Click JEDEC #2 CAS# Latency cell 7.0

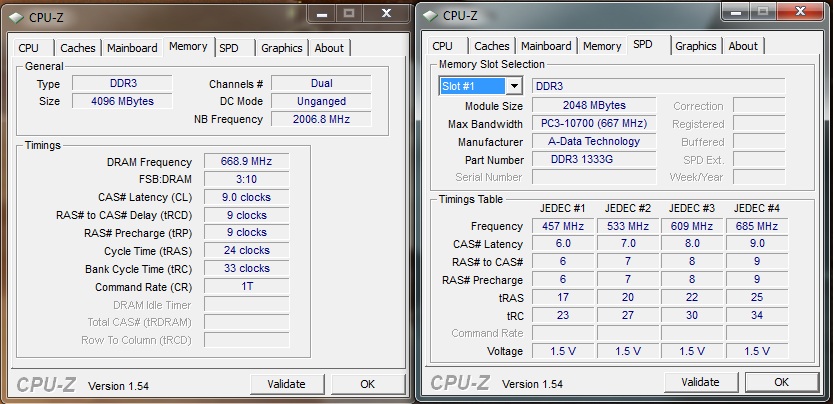coord(628,243)
